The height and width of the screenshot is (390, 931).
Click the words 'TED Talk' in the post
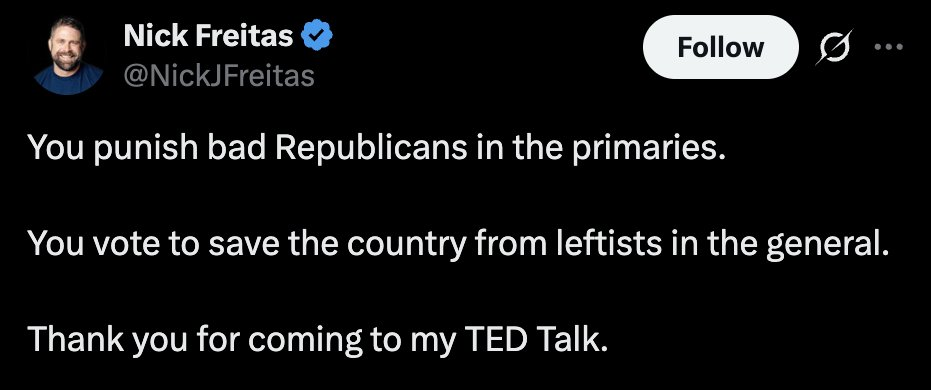(537, 339)
